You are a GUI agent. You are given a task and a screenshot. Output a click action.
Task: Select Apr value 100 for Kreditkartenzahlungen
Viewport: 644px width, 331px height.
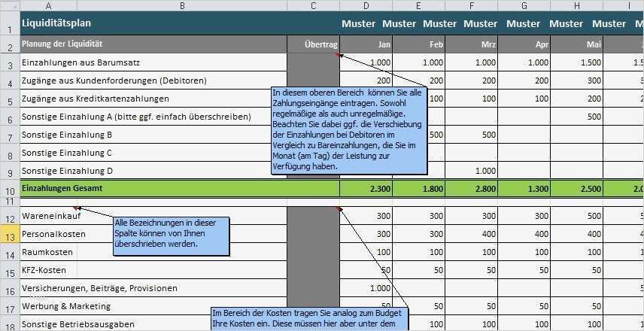(524, 99)
